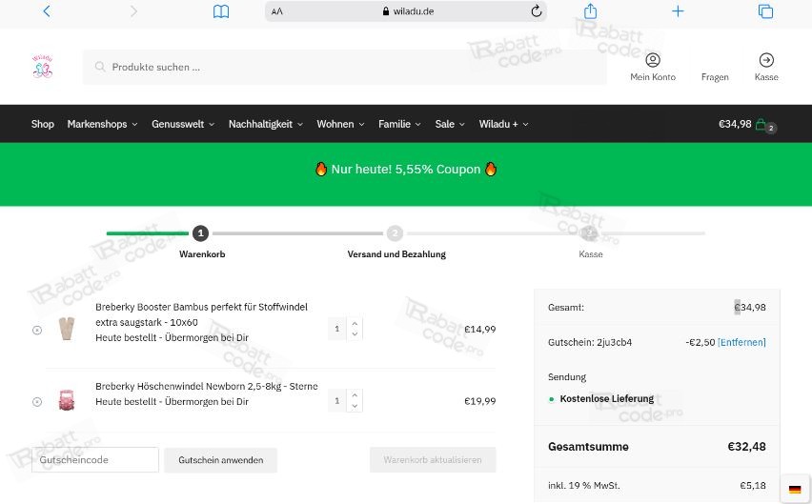Open the Breberky Höschenwindel Newborn product title

pyautogui.click(x=207, y=386)
